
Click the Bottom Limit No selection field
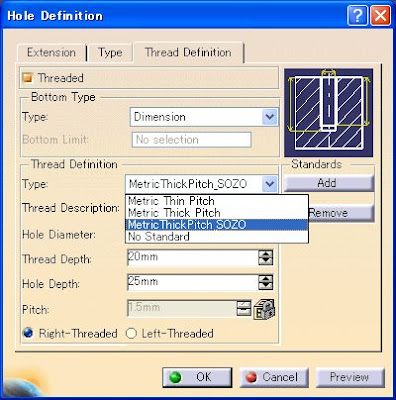(x=192, y=140)
